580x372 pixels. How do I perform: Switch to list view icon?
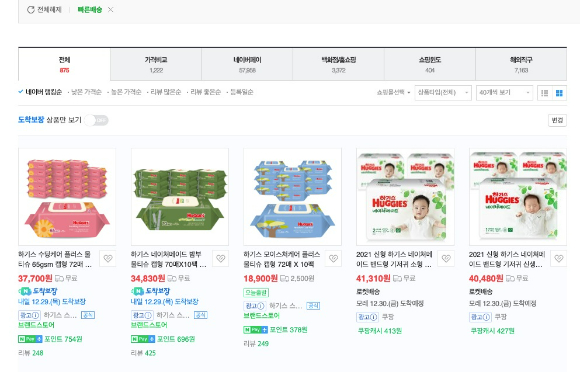click(x=544, y=93)
